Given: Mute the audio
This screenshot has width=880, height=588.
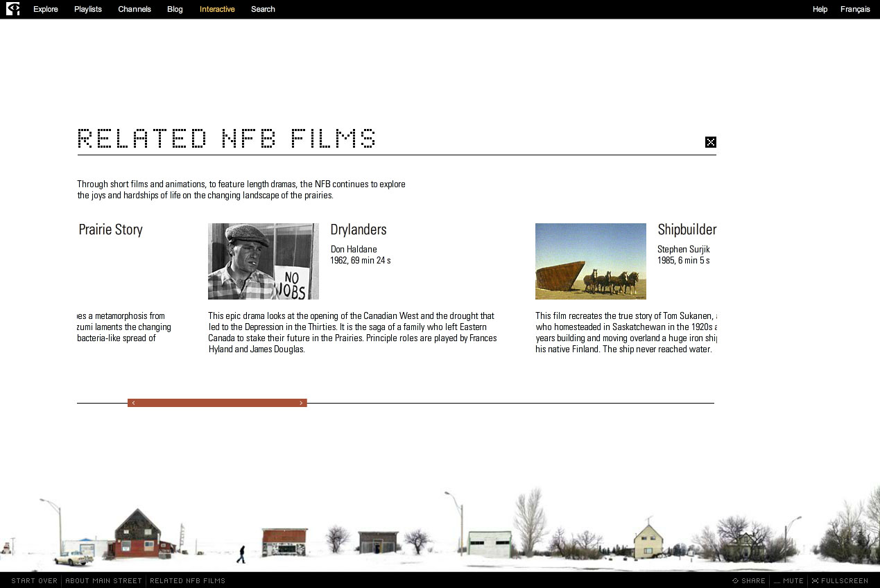Looking at the screenshot, I should pos(788,581).
